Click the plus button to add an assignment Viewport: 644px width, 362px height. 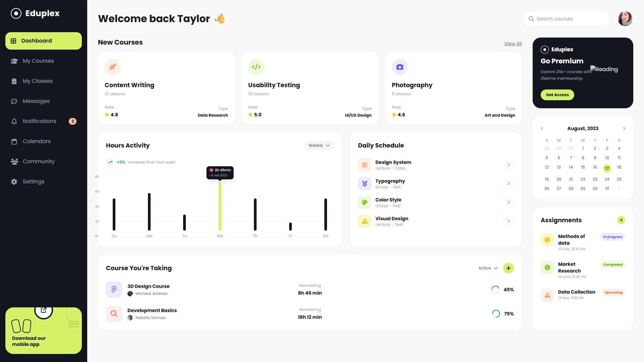click(621, 220)
